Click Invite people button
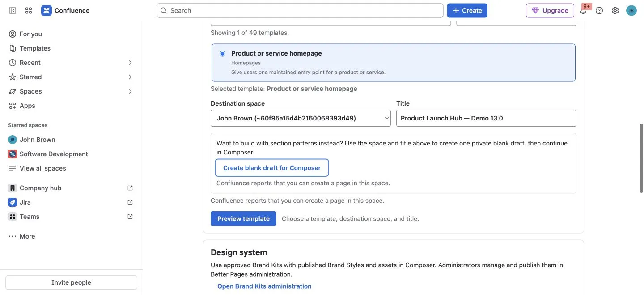The height and width of the screenshot is (295, 644). tap(71, 282)
